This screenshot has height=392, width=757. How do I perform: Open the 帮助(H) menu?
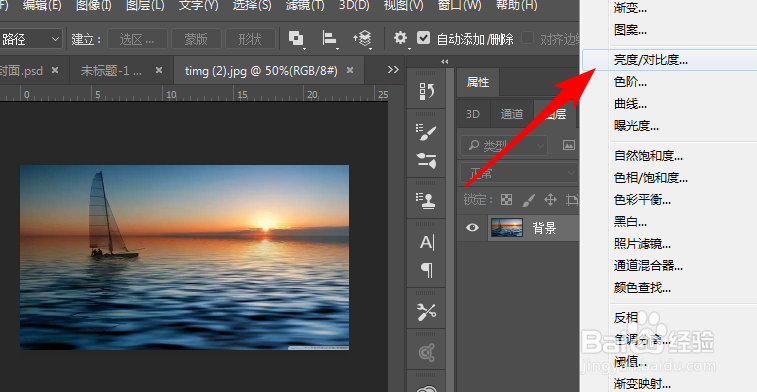click(x=517, y=6)
